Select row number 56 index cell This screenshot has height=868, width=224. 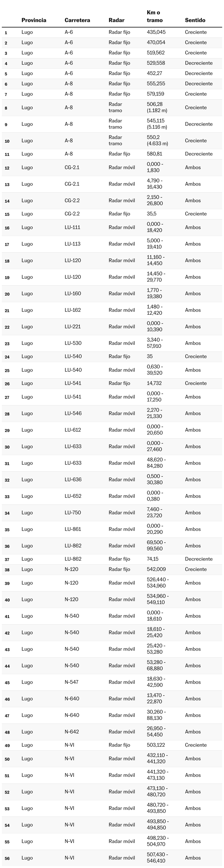[x=7, y=858]
